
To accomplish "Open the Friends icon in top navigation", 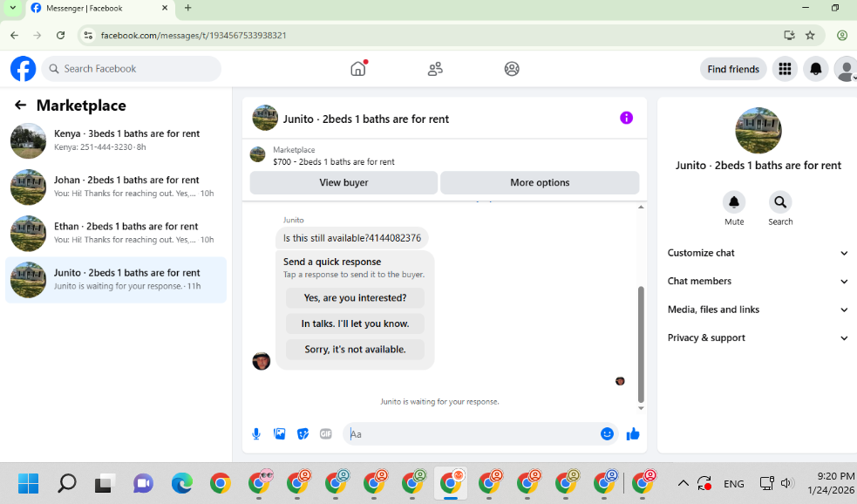I will click(435, 69).
